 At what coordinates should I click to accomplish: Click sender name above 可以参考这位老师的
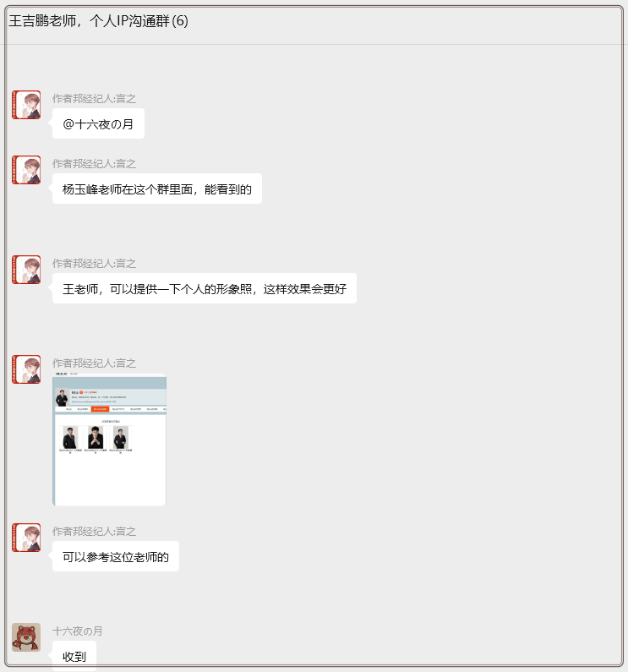[95, 532]
